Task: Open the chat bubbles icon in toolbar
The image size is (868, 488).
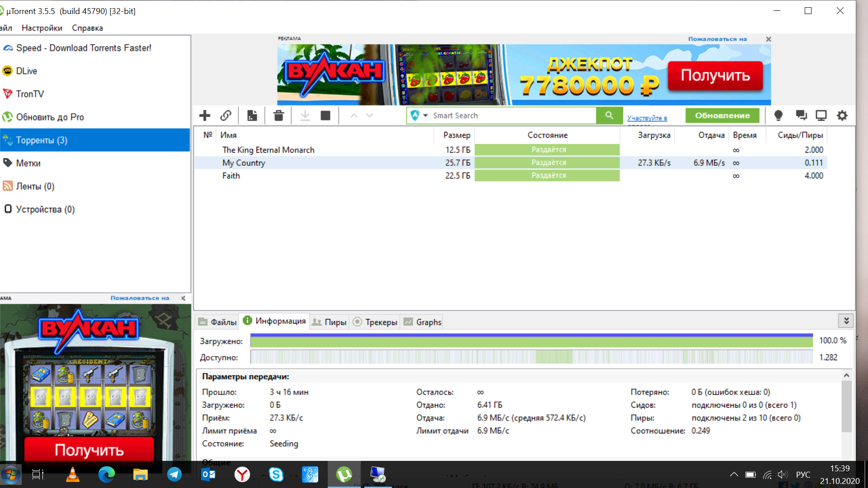Action: click(801, 116)
